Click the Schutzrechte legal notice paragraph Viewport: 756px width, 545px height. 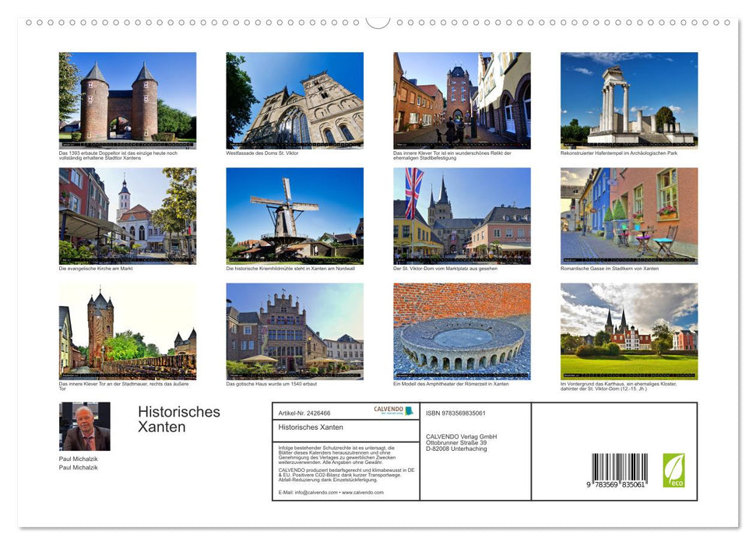click(x=337, y=455)
